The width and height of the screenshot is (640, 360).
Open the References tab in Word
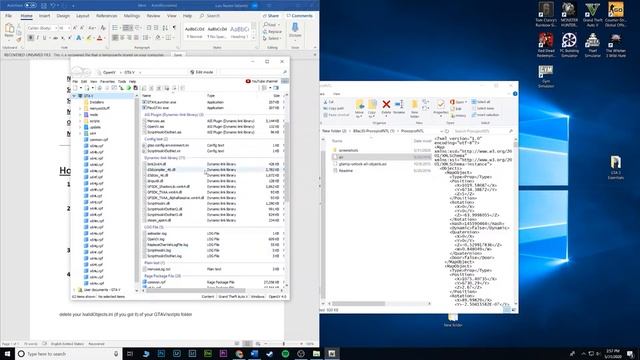pyautogui.click(x=107, y=16)
